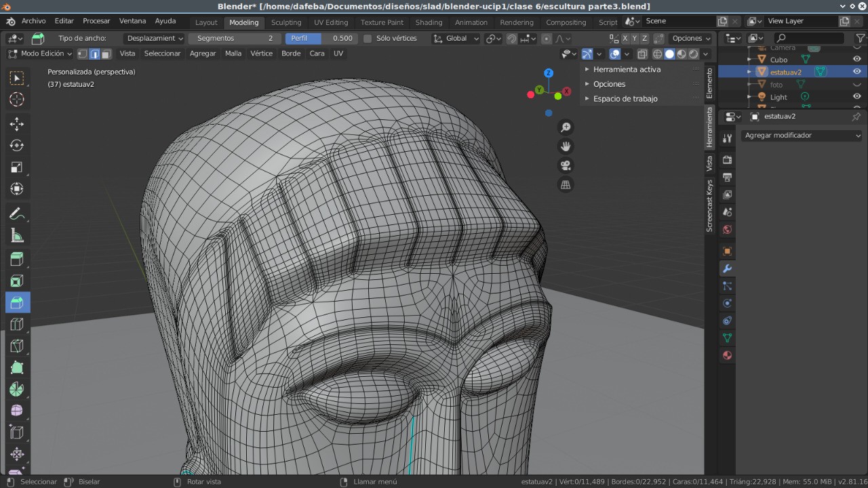Open the Malla menu

point(233,54)
